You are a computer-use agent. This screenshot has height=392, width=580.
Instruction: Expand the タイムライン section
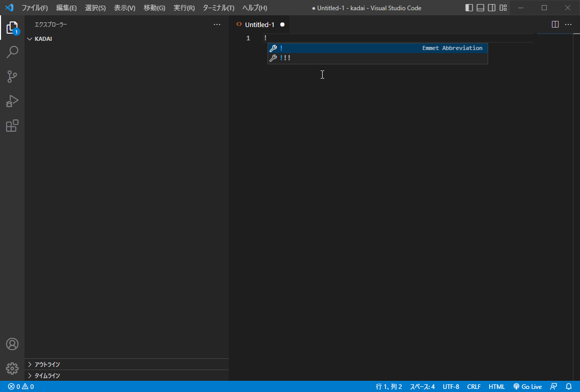coord(47,376)
